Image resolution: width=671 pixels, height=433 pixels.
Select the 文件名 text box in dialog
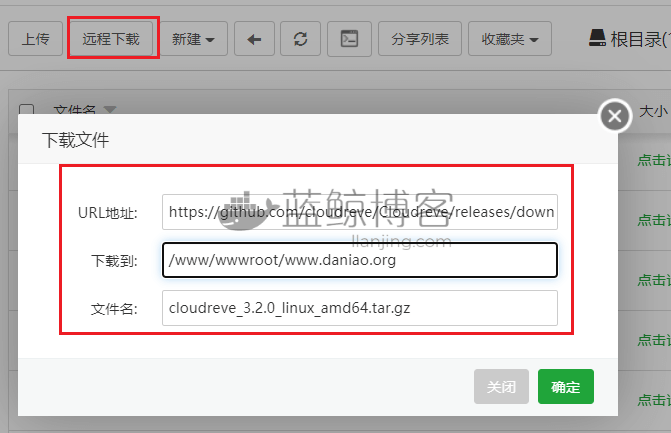359,308
